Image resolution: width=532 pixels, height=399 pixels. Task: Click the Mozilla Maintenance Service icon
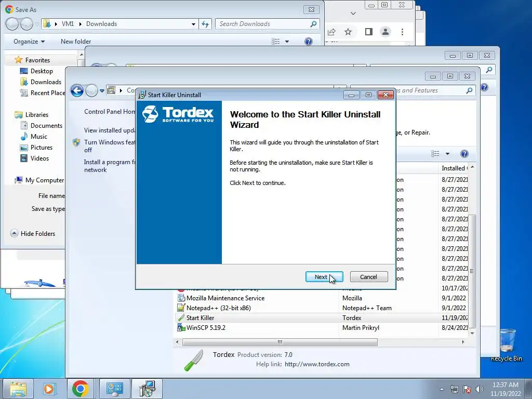pyautogui.click(x=181, y=298)
